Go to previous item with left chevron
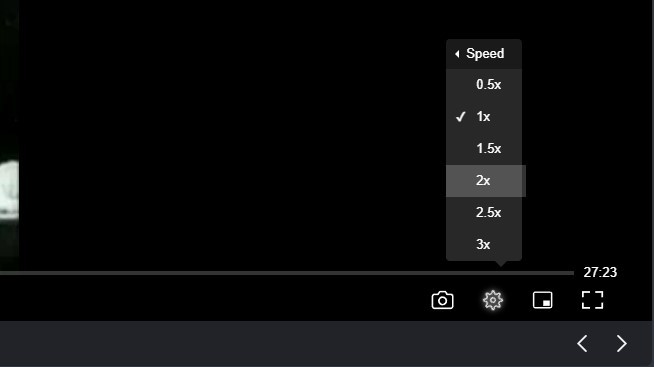This screenshot has width=654, height=367. [x=582, y=344]
